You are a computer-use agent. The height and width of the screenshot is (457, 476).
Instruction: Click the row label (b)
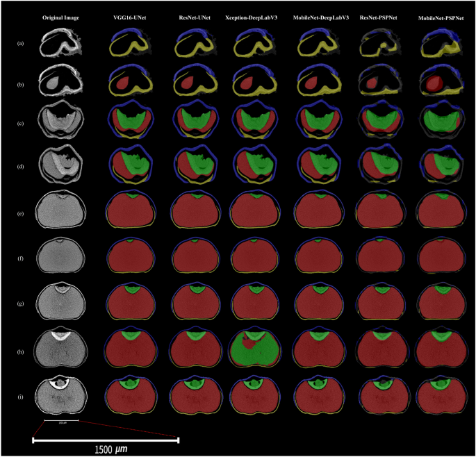coord(20,85)
